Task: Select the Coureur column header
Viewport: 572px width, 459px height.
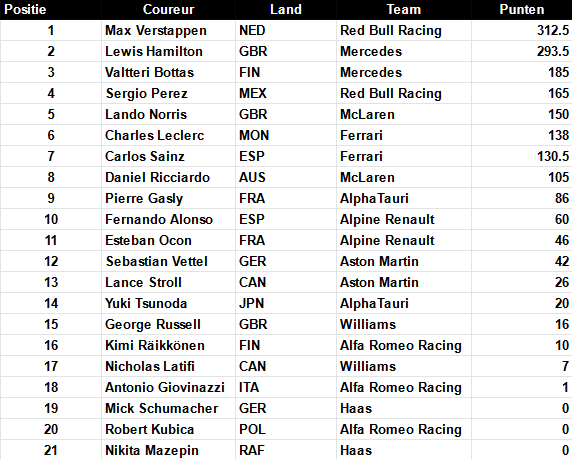Action: [x=169, y=9]
